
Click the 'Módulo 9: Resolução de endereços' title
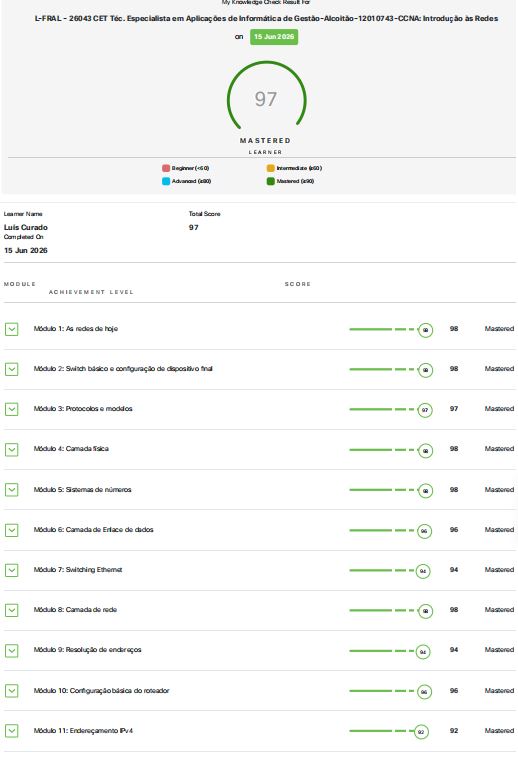click(x=88, y=650)
